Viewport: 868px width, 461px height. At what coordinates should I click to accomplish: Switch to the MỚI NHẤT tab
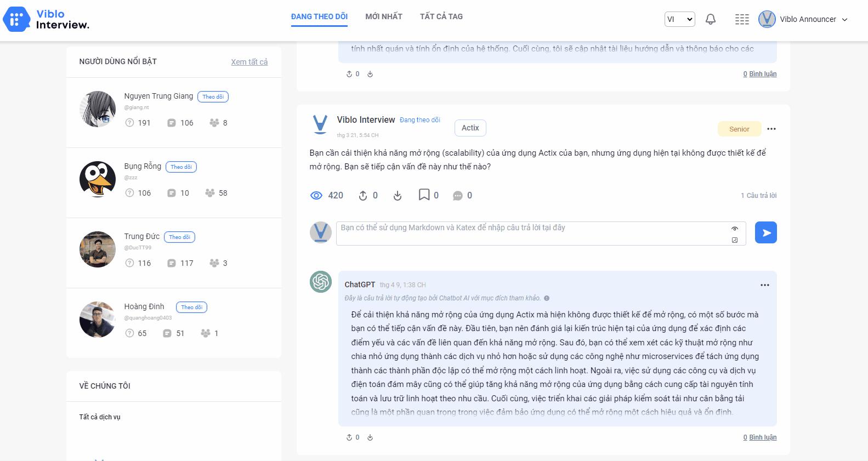384,16
